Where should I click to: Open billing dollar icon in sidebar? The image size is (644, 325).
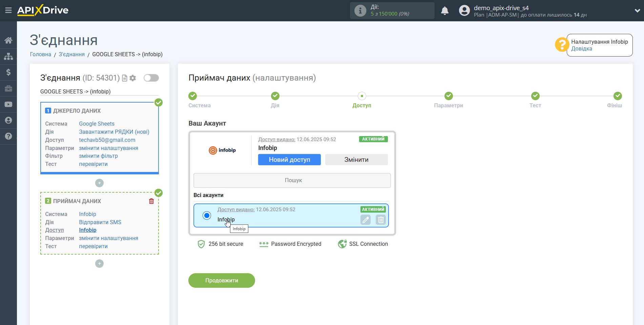(8, 72)
